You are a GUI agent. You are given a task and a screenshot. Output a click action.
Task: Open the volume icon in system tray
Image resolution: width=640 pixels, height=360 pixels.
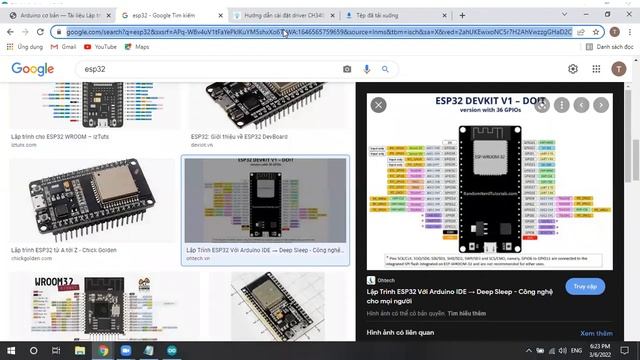[562, 351]
